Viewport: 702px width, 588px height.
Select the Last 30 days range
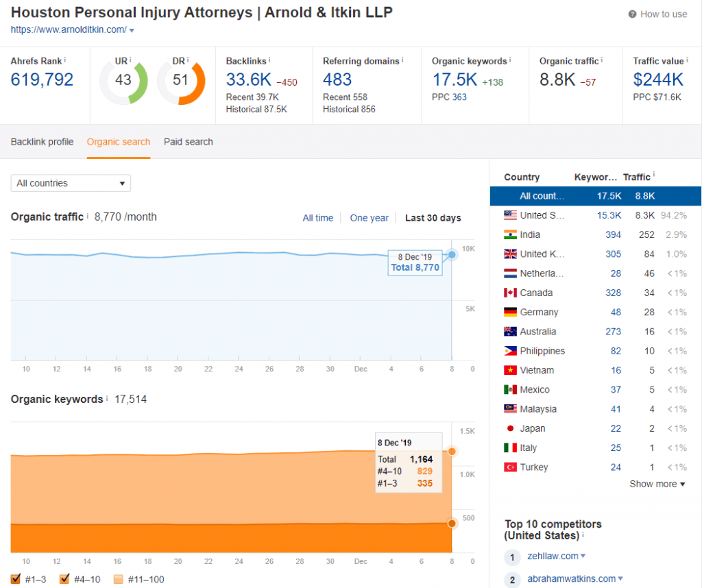433,218
